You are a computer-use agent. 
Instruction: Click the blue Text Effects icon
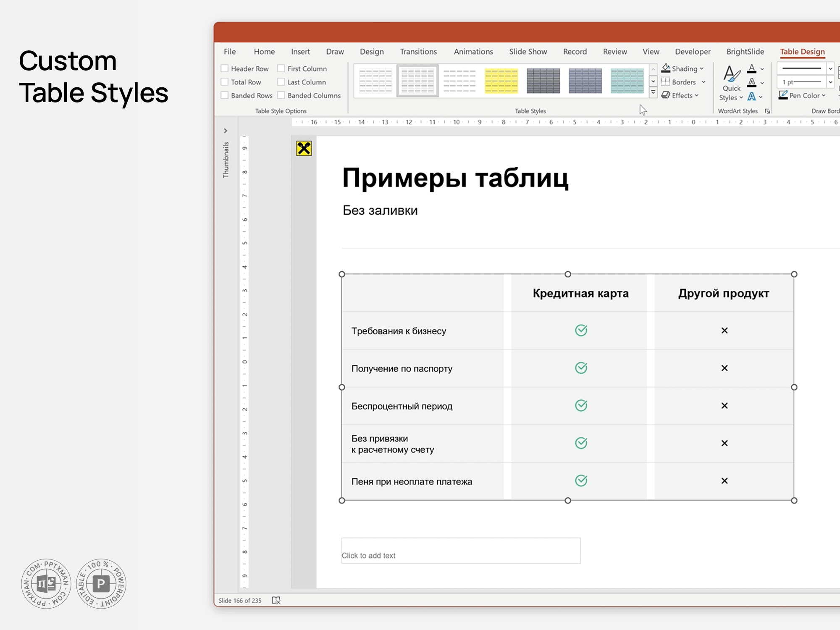click(752, 97)
